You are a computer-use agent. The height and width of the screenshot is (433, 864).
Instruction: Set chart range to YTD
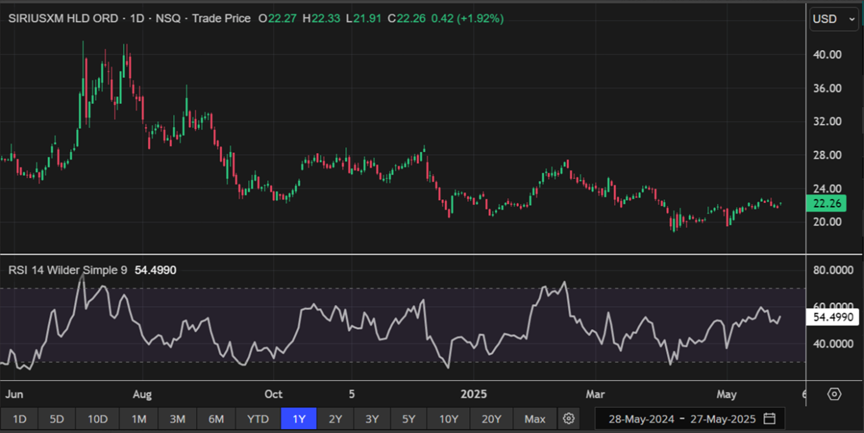(x=257, y=418)
